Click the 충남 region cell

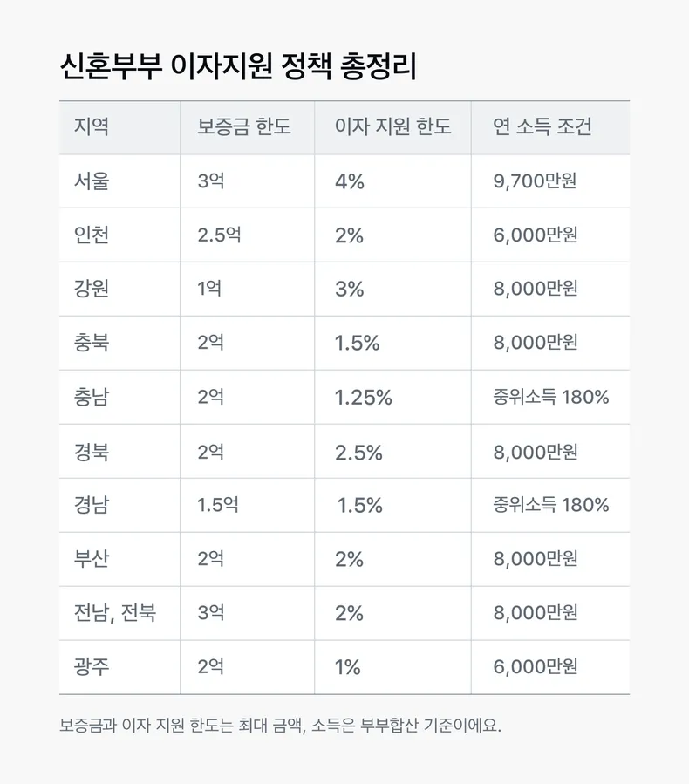(x=119, y=397)
